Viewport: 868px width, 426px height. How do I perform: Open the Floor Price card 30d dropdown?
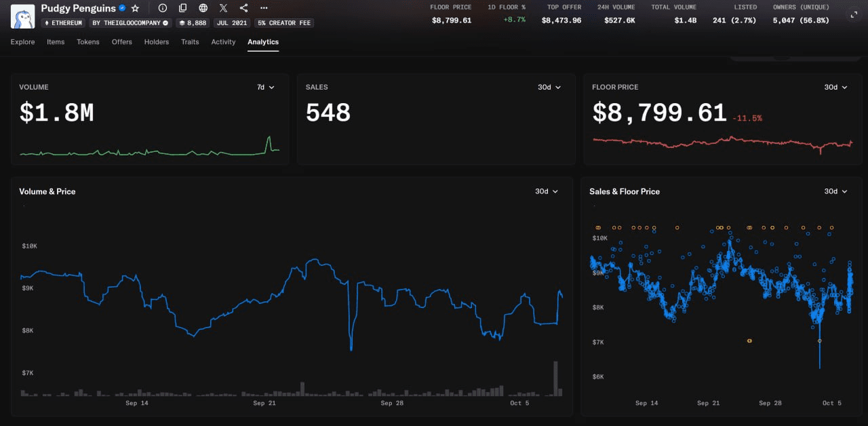[835, 88]
